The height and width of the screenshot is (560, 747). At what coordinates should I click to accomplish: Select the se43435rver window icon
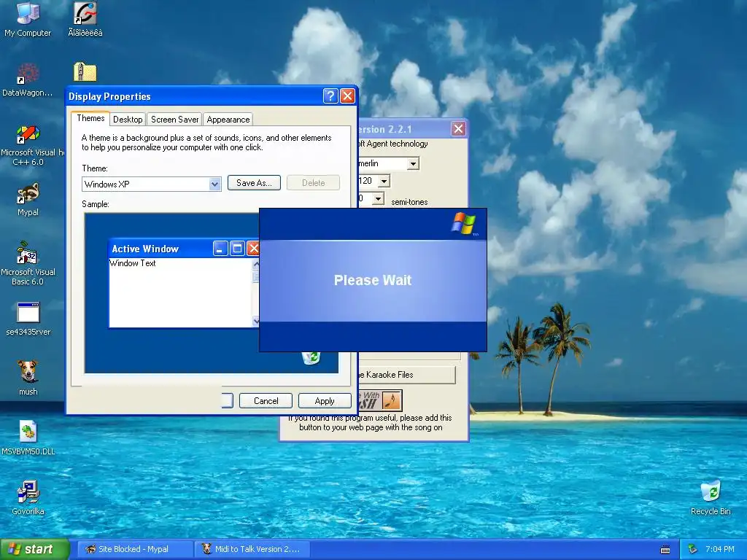coord(28,319)
